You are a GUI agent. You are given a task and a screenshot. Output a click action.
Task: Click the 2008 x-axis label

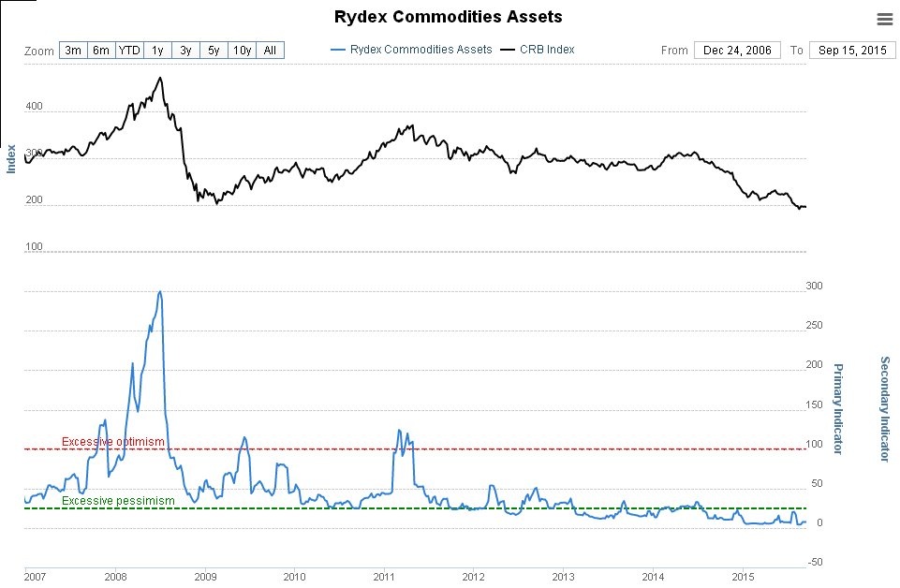pyautogui.click(x=115, y=577)
